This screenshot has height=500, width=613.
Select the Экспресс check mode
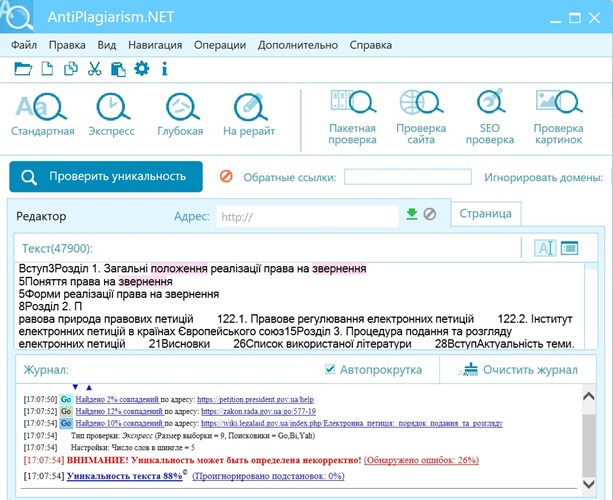click(111, 114)
